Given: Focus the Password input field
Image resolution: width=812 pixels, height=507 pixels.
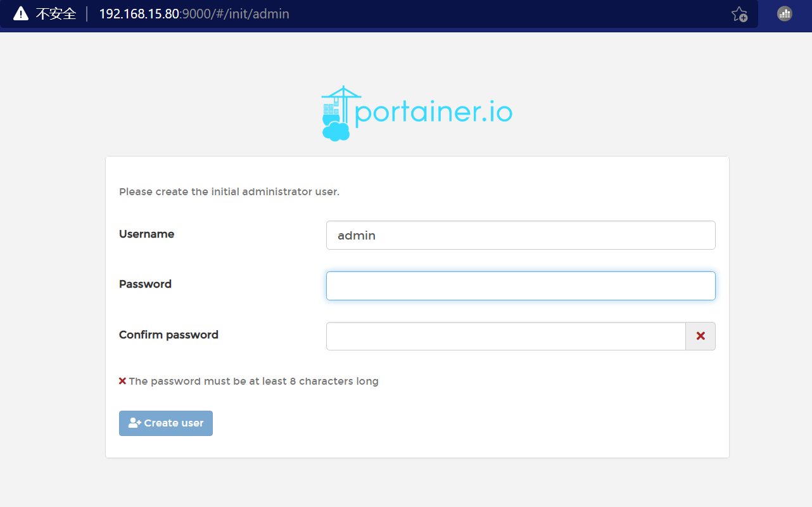Looking at the screenshot, I should 521,286.
